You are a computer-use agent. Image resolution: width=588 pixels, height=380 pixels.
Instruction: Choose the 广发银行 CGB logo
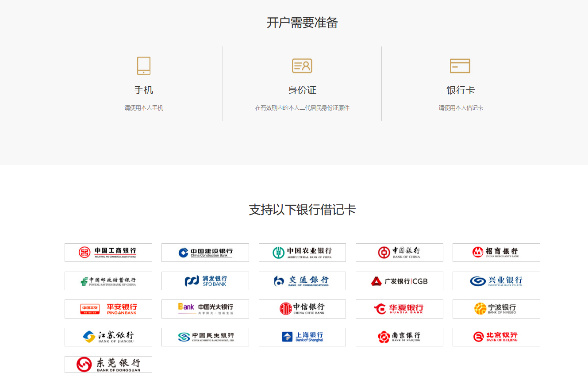pos(399,281)
